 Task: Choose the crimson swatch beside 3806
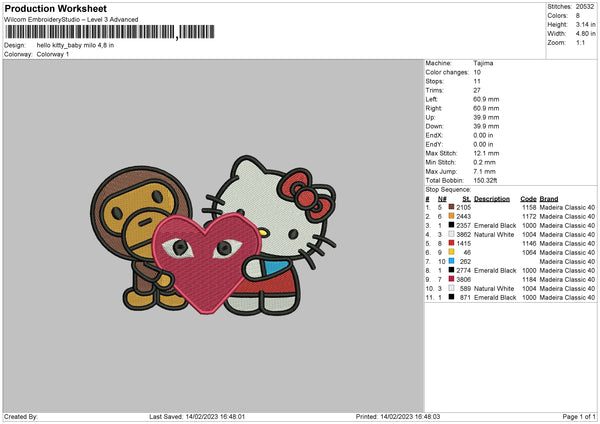pos(452,279)
